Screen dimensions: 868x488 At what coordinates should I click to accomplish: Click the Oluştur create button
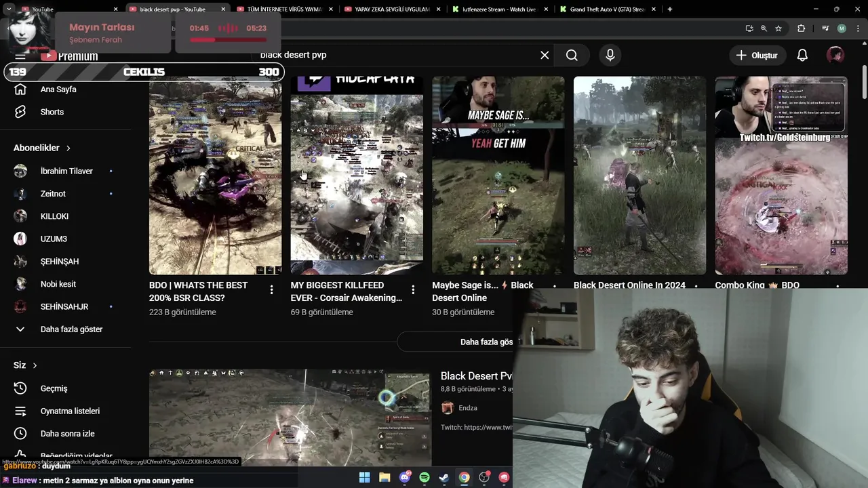click(757, 55)
